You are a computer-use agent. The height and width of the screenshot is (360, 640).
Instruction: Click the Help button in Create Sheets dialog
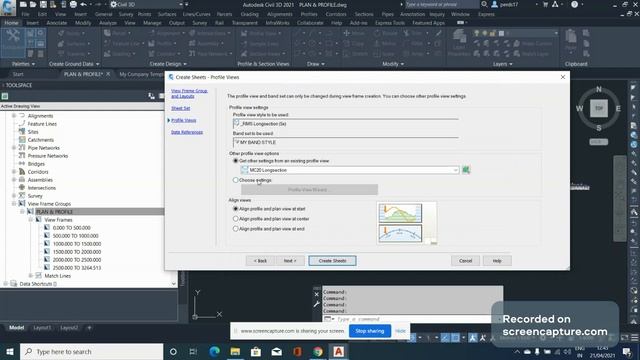[x=497, y=260]
